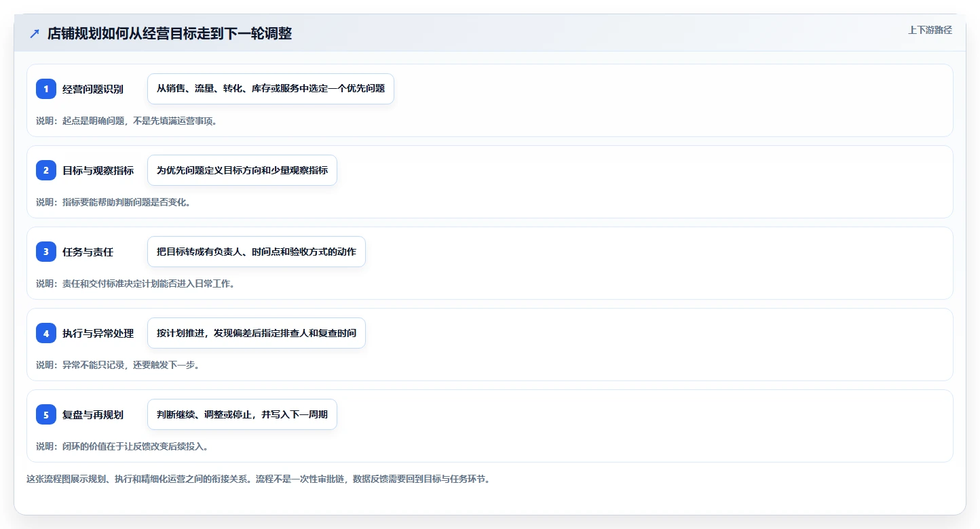
Task: Select the 上下游路径 label in the header
Action: (x=930, y=30)
